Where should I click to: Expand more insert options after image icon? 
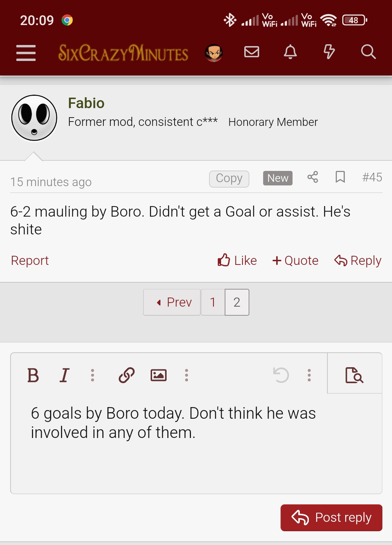click(187, 375)
